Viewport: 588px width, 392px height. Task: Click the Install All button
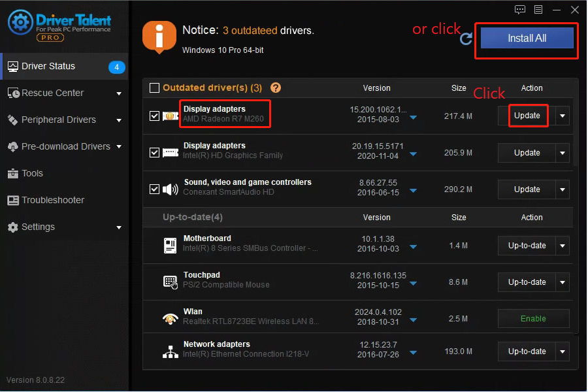coord(527,38)
